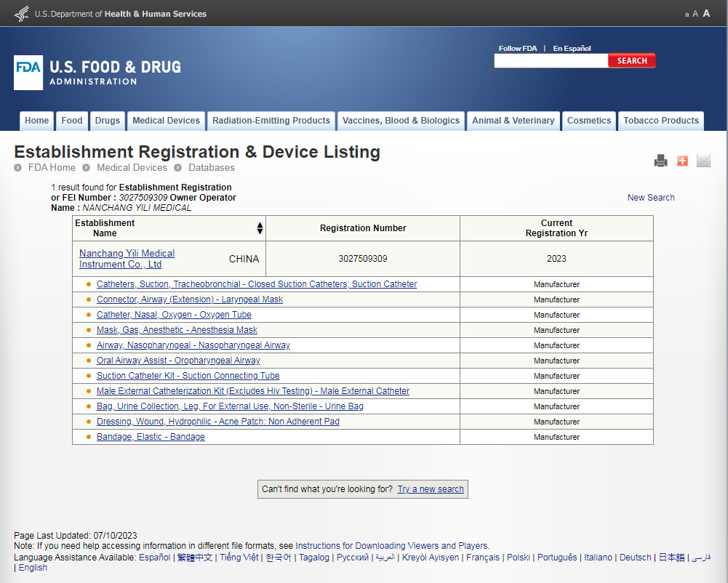Go to Databases breadcrumb
The image size is (728, 583).
click(212, 168)
